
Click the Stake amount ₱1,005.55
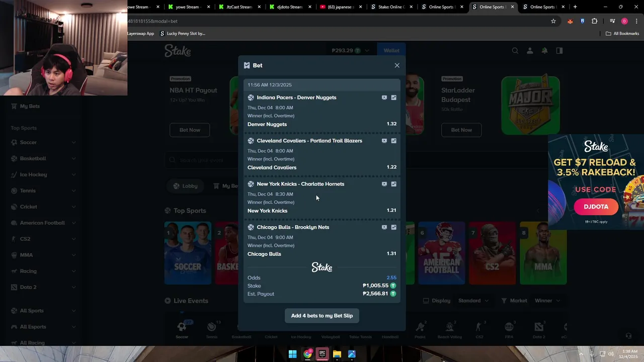(x=375, y=286)
